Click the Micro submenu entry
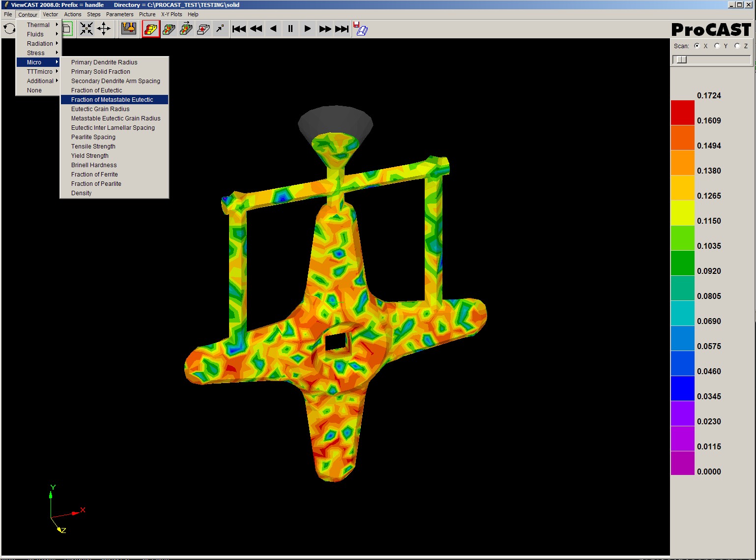Image resolution: width=756 pixels, height=560 pixels. click(39, 62)
